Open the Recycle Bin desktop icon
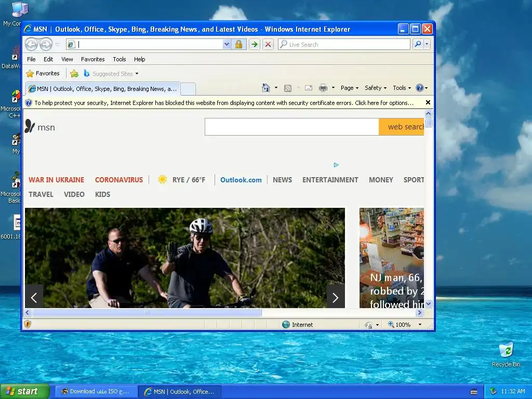Screen dimensions: 532x399 coord(506,354)
